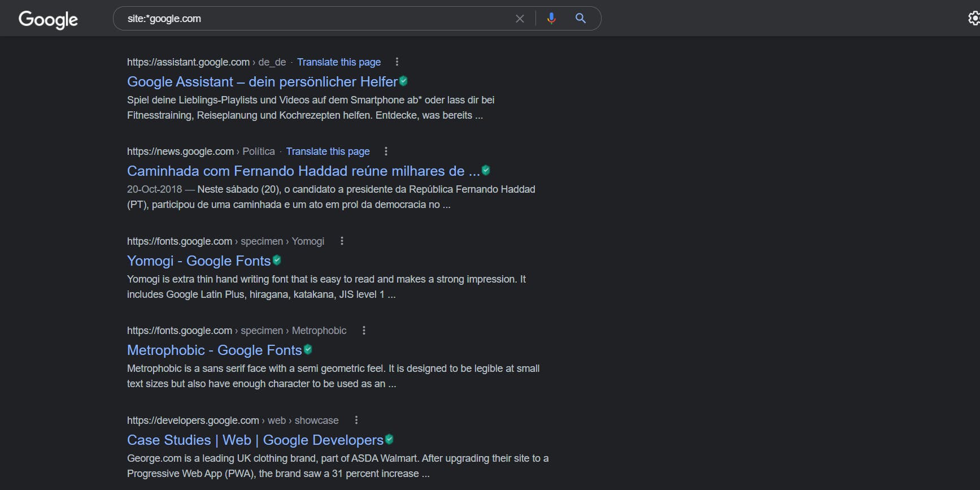Translate the news.google.com Política page

point(328,151)
